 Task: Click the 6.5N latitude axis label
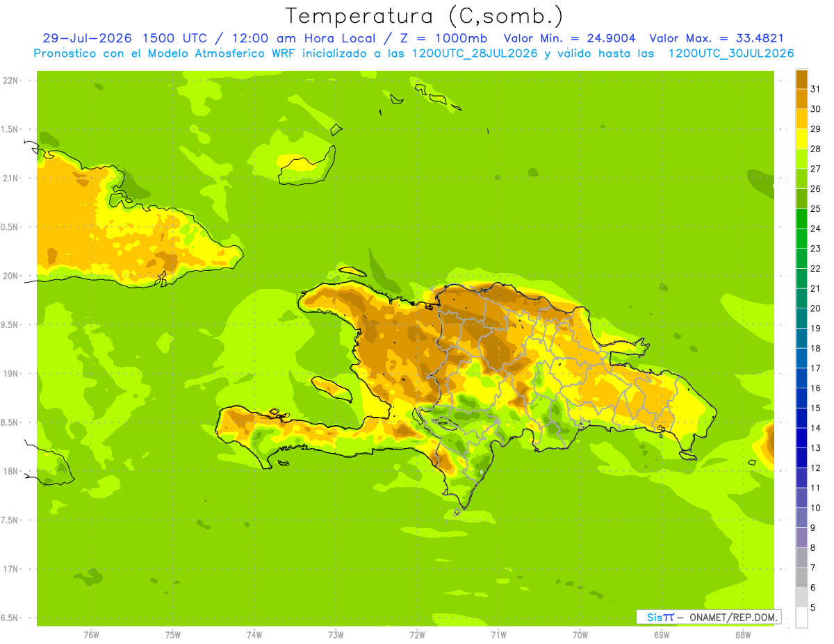[10, 618]
